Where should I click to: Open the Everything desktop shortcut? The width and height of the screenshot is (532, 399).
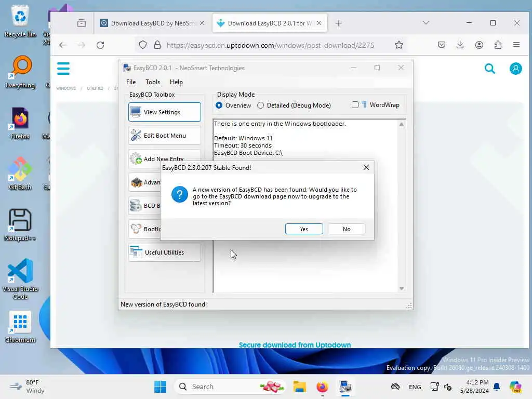point(20,72)
